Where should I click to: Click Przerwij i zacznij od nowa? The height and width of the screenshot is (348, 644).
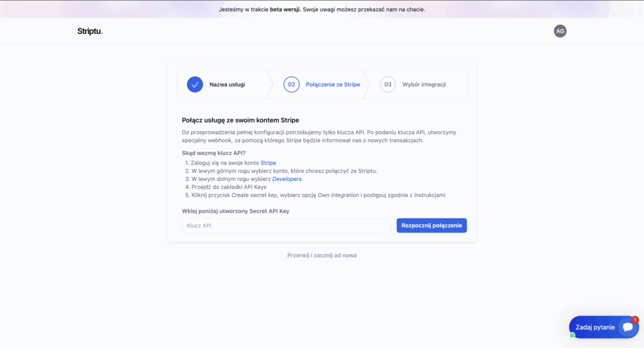point(322,255)
